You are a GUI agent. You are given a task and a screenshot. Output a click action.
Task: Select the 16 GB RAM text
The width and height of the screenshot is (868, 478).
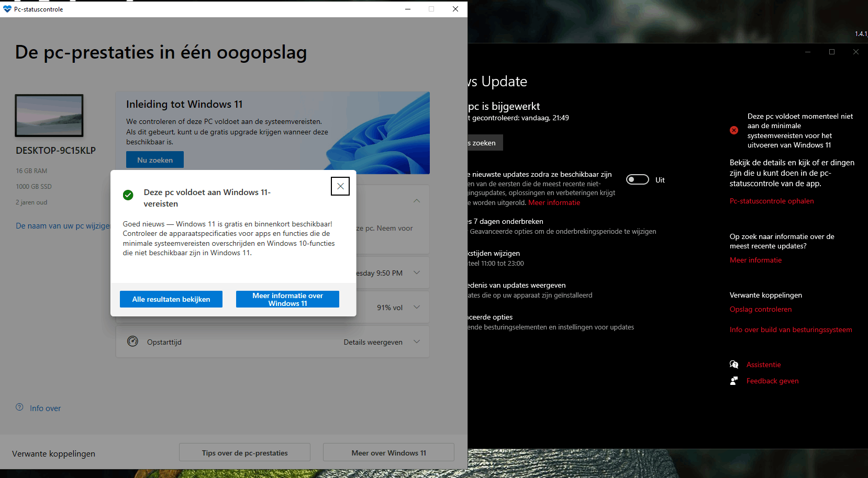(x=31, y=171)
